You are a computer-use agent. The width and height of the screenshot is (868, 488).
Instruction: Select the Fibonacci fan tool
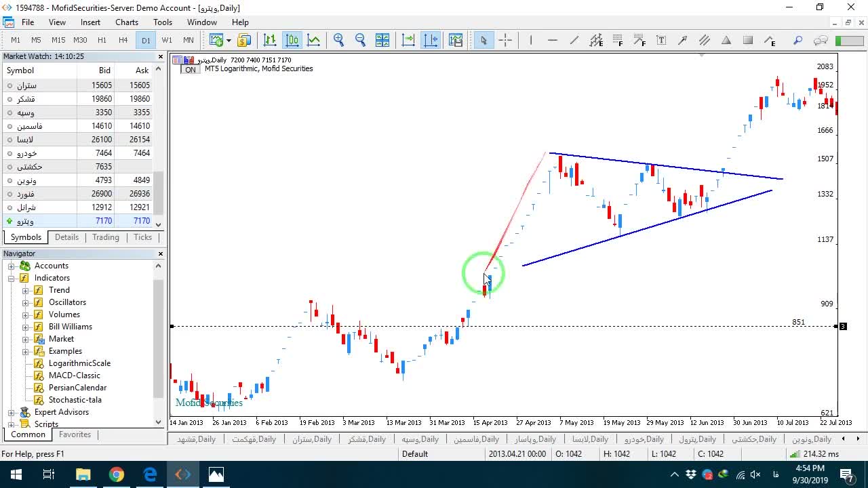639,40
